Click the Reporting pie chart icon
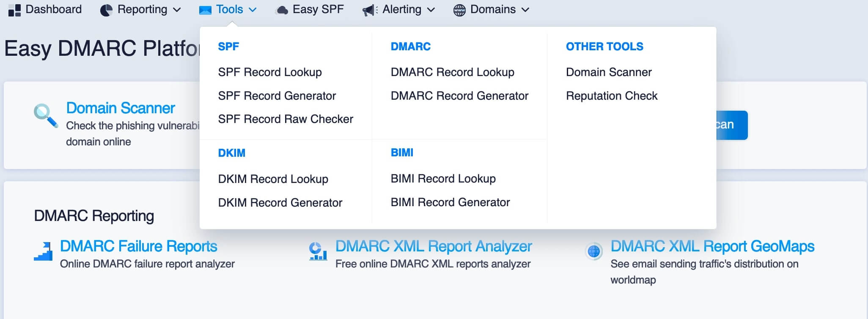 [106, 10]
